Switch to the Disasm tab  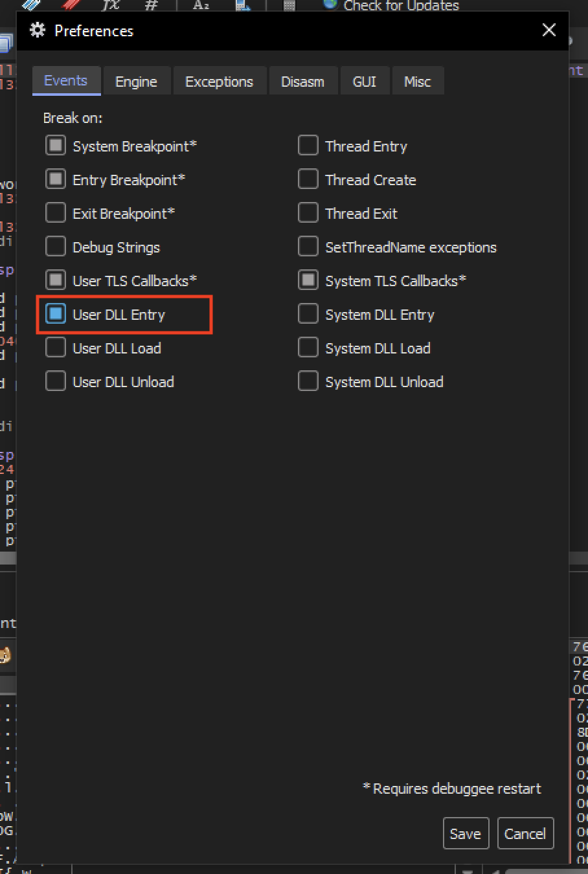[303, 82]
